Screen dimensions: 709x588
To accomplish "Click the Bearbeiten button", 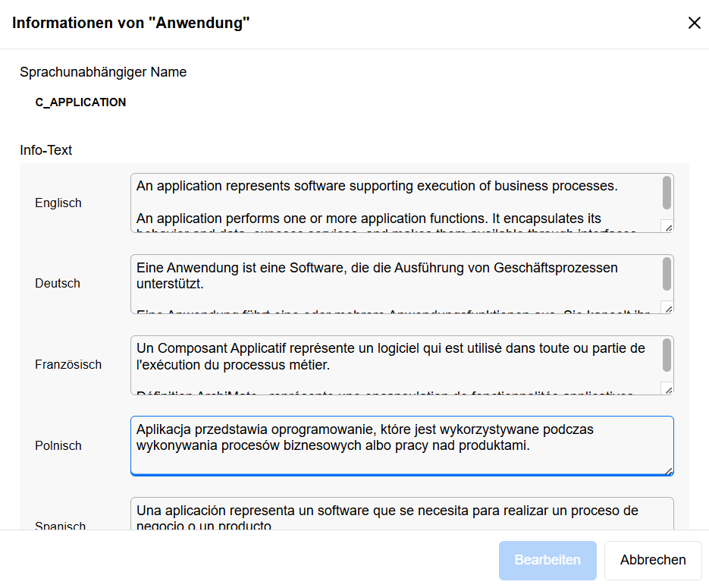I will [547, 560].
